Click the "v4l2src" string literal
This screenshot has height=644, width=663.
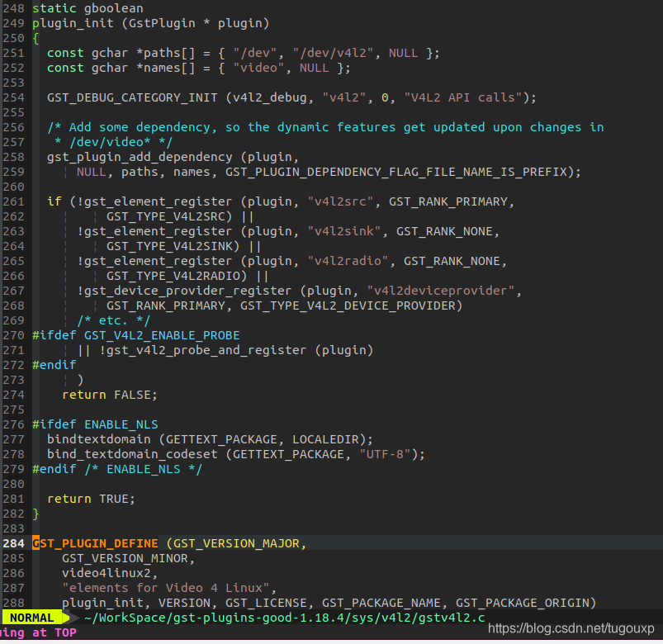(340, 201)
